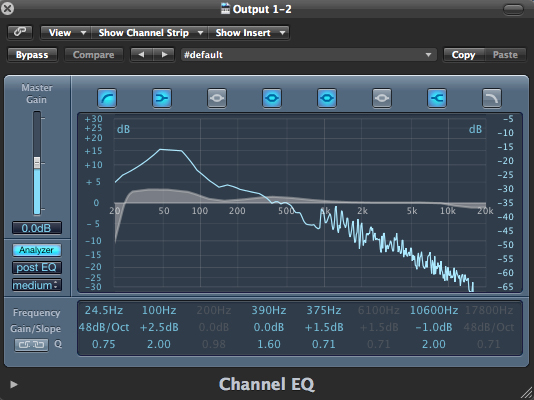
Task: Toggle the Q-couple button
Action: point(31,345)
